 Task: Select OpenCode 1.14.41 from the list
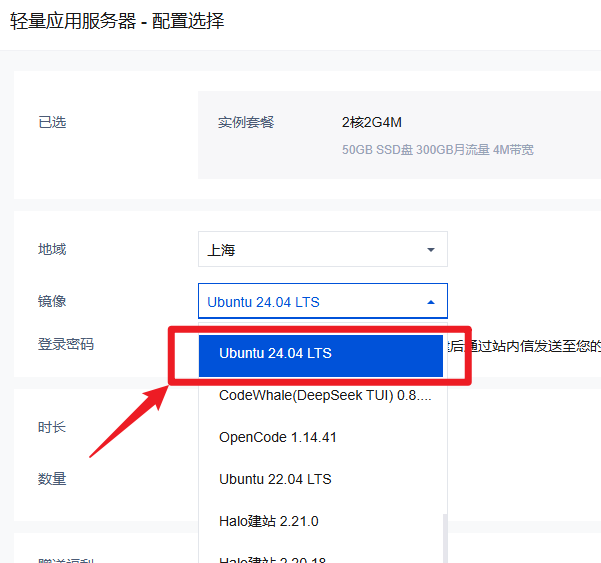323,437
